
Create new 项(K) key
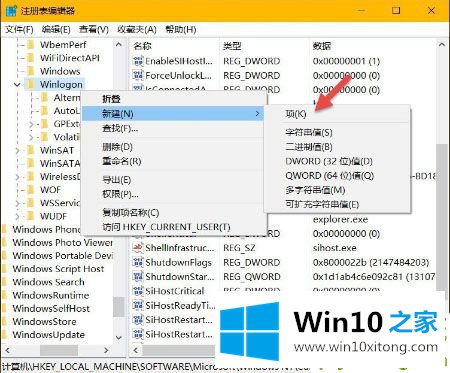[296, 114]
